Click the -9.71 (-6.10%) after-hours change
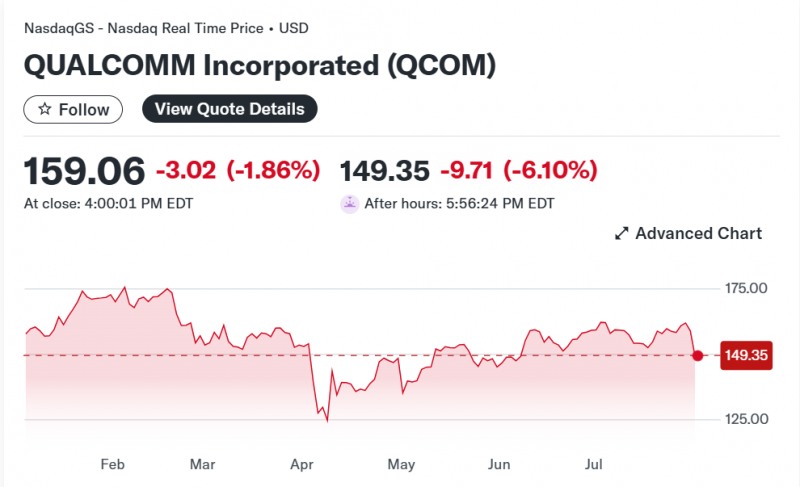Image resolution: width=800 pixels, height=487 pixels. click(x=519, y=171)
